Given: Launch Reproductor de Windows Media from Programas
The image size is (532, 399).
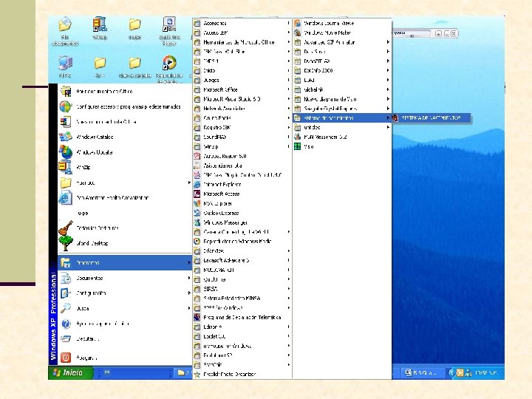Looking at the screenshot, I should (242, 241).
